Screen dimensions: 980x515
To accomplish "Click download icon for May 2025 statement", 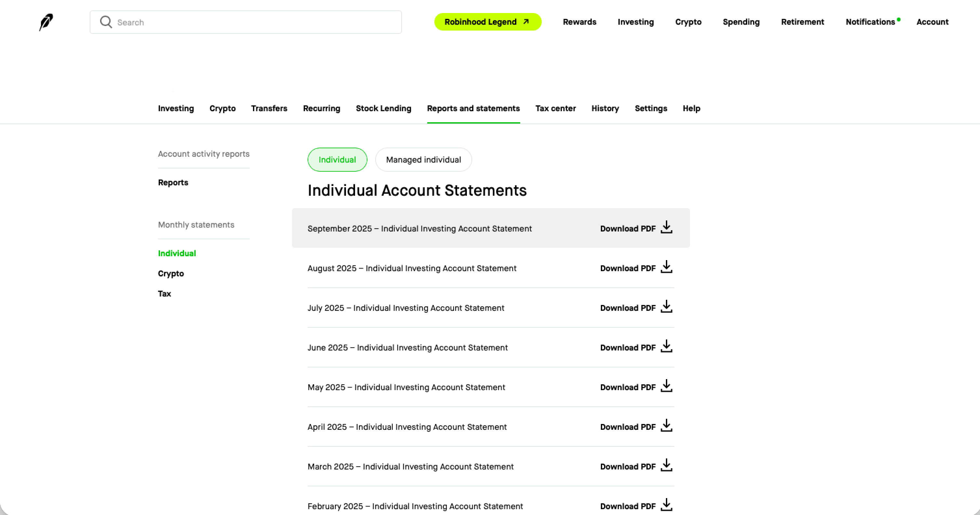I will (x=666, y=386).
